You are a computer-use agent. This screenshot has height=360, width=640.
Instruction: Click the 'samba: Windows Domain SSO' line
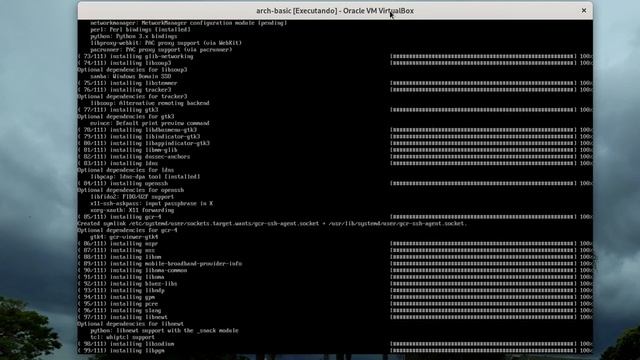click(131, 76)
